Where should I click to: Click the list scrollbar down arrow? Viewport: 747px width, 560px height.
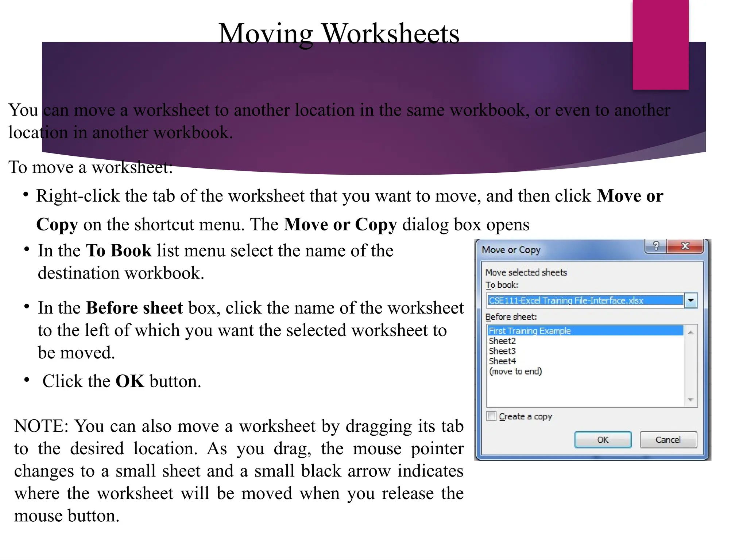(x=690, y=400)
